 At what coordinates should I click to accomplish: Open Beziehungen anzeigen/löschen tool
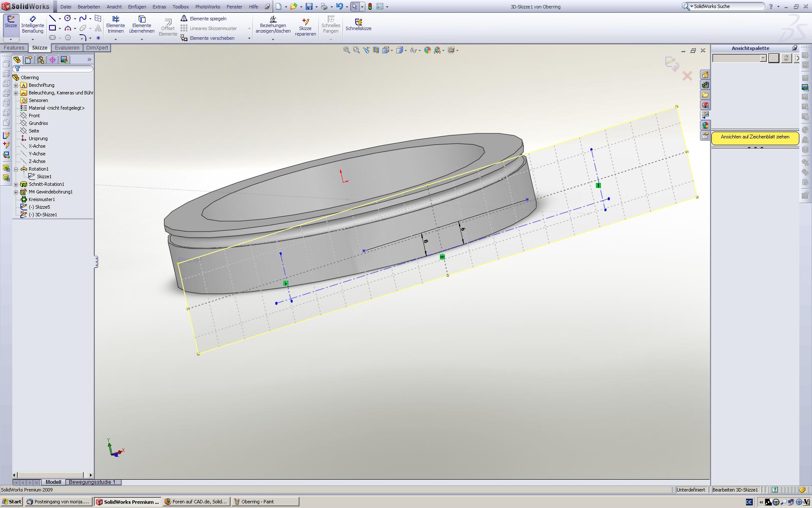coord(273,25)
